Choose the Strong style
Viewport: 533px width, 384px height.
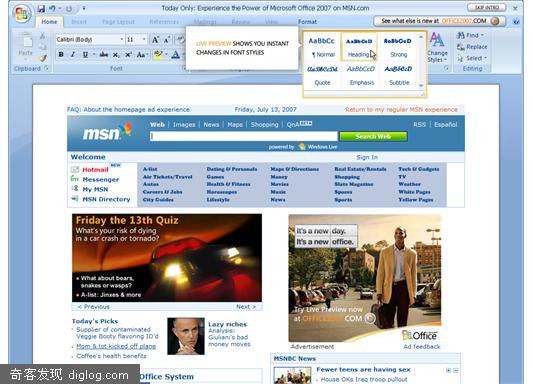coord(398,48)
